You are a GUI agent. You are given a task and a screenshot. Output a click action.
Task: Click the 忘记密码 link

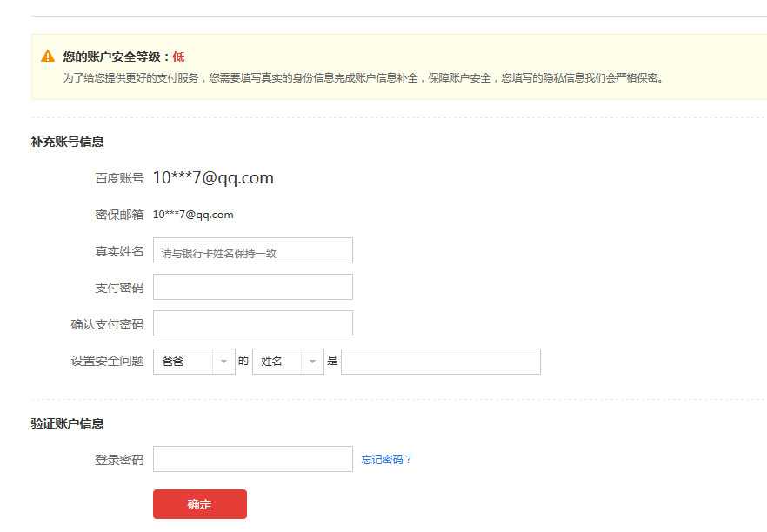pyautogui.click(x=385, y=458)
